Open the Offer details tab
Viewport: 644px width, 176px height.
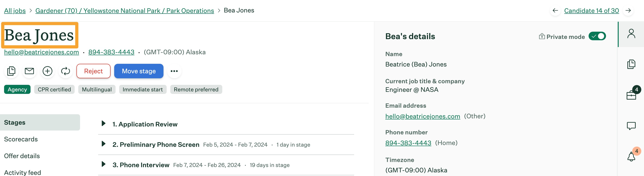tap(22, 156)
